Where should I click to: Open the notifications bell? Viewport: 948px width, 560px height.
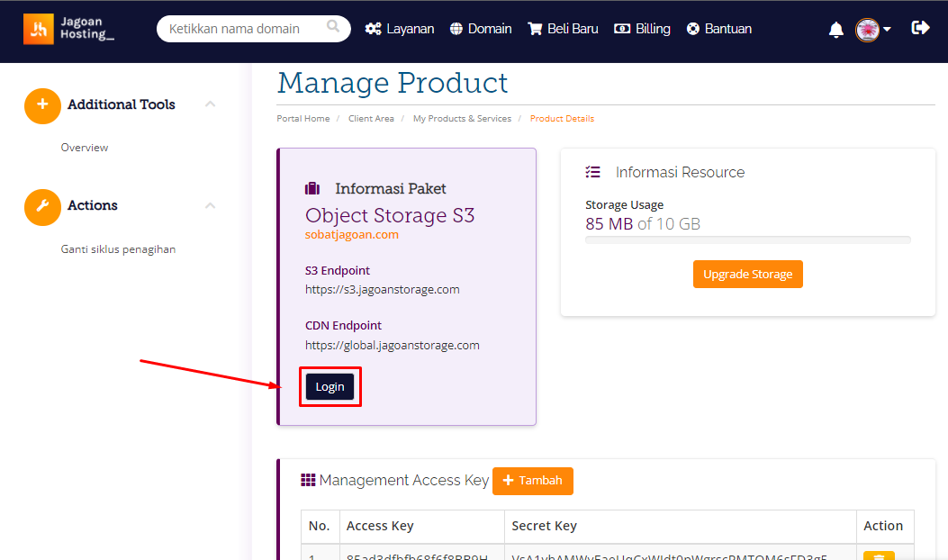click(836, 30)
